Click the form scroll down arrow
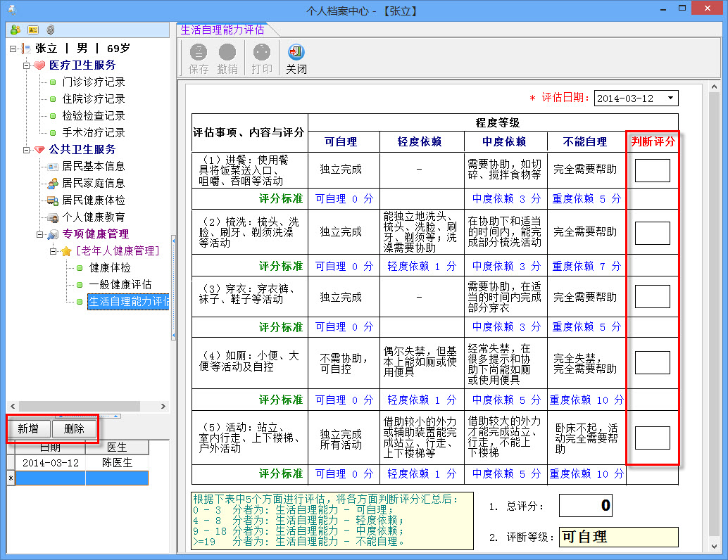The height and width of the screenshot is (560, 728). (x=714, y=547)
